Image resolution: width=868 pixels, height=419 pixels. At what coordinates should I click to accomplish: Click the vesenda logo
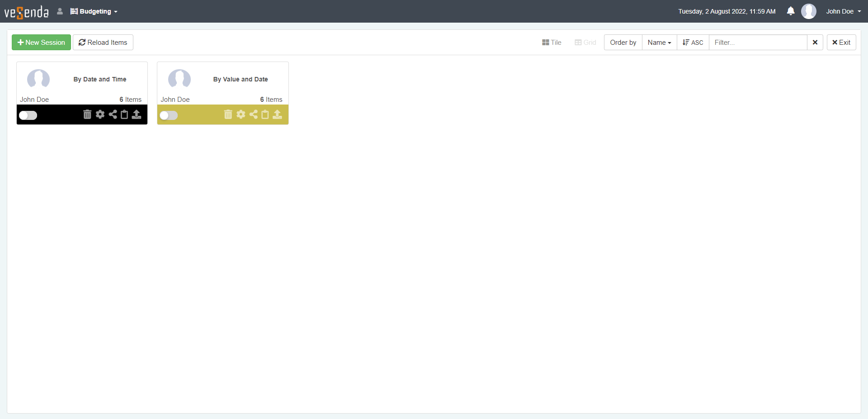(26, 12)
